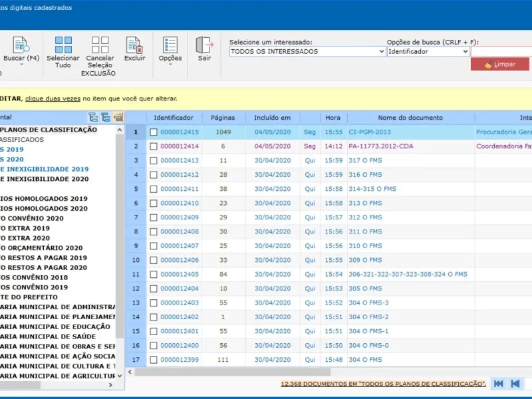This screenshot has height=399, width=532.
Task: Check the box for document 0000012415
Action: coord(154,132)
